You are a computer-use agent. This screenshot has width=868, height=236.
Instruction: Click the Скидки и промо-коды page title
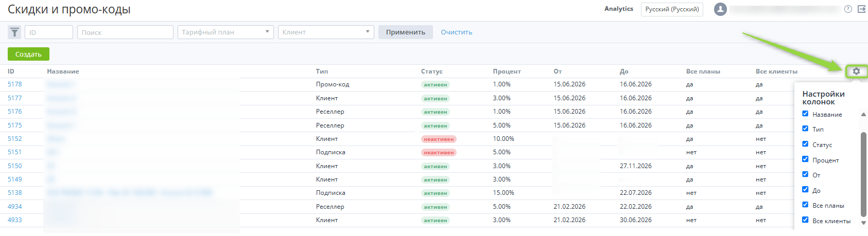click(69, 9)
